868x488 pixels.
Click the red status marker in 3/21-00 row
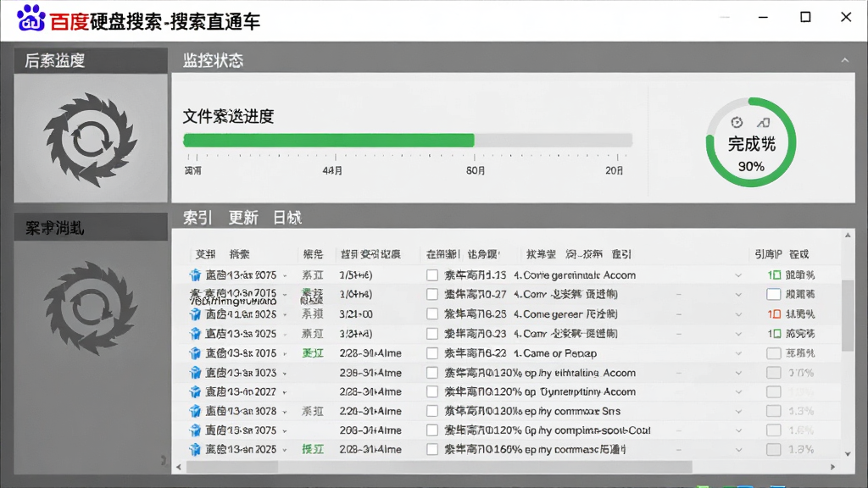point(774,314)
